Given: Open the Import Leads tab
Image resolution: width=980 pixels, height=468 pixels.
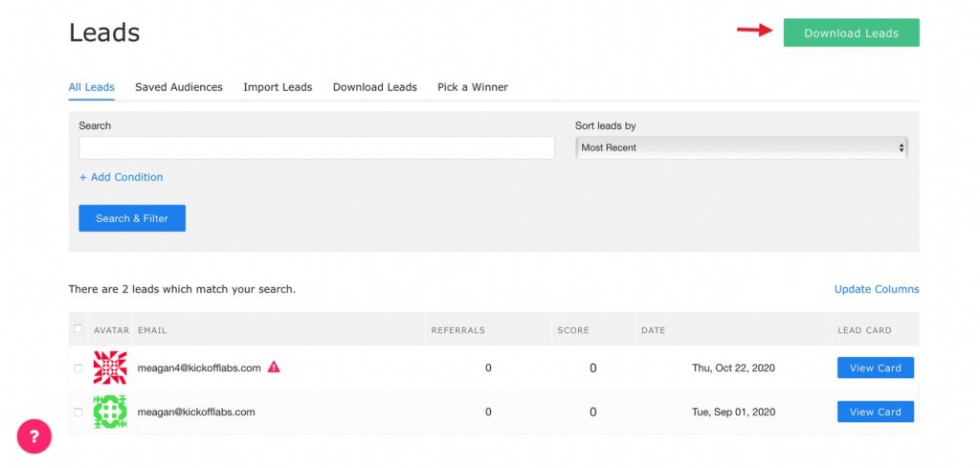Looking at the screenshot, I should pos(278,87).
